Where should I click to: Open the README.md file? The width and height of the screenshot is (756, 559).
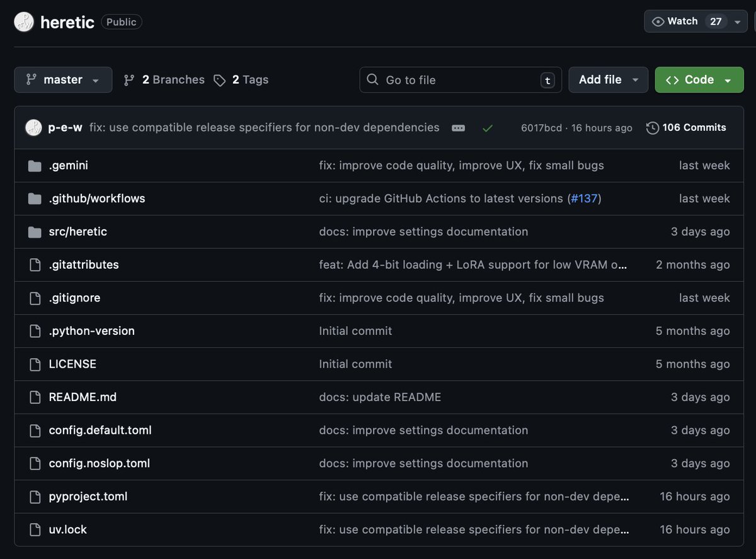tap(83, 397)
